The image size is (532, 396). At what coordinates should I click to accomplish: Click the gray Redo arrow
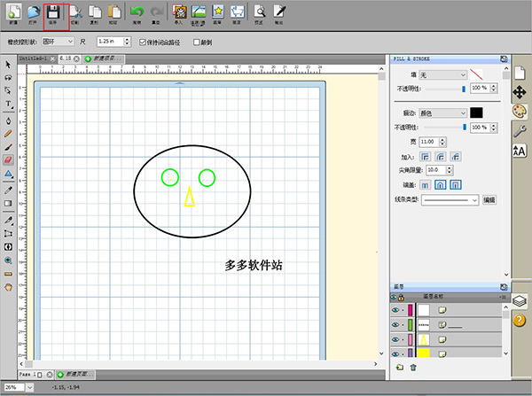click(156, 12)
